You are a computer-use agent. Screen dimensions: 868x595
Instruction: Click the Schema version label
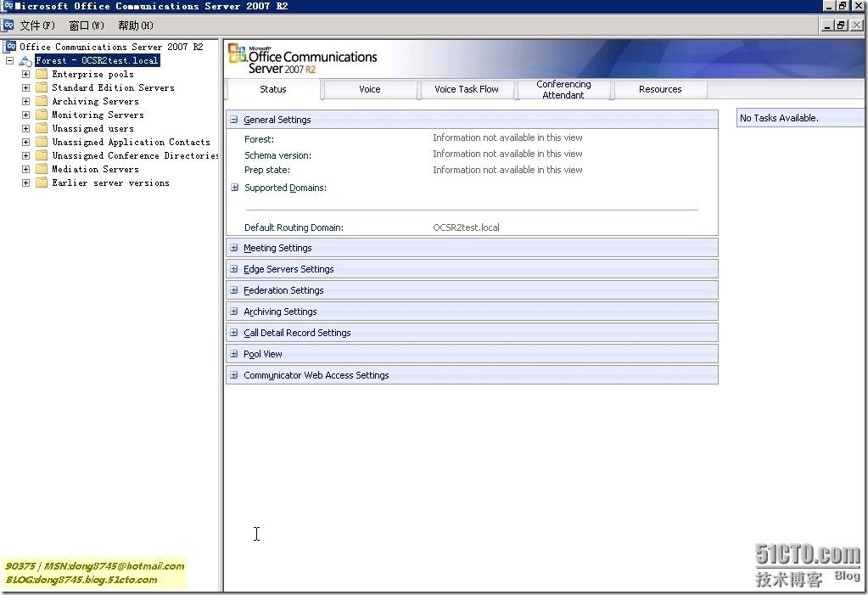[x=278, y=155]
